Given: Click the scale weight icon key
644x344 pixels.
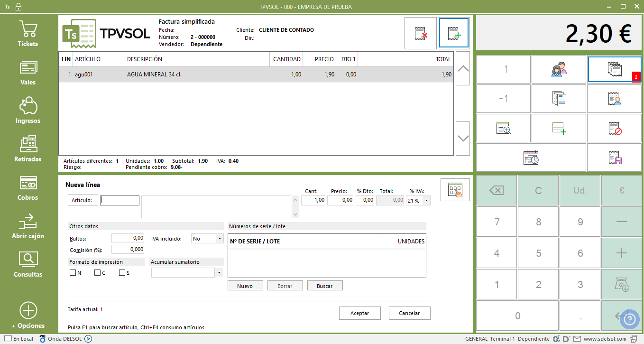Looking at the screenshot, I should (622, 284).
